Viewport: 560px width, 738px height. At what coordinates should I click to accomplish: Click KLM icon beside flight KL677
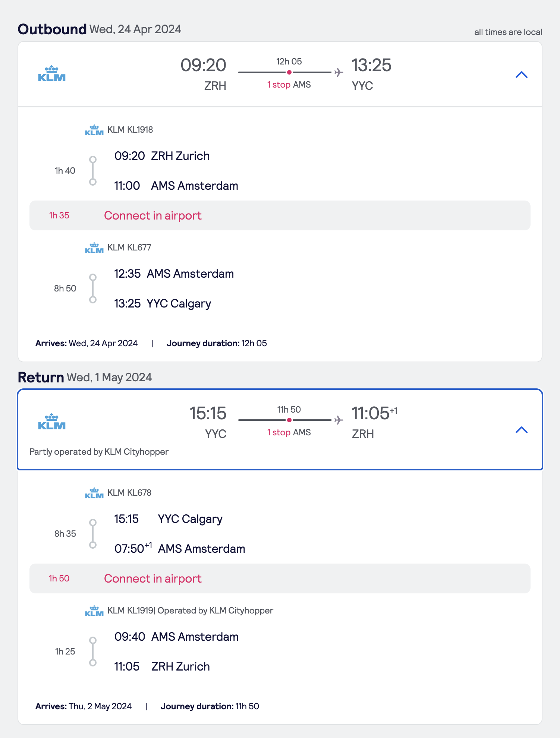point(94,248)
